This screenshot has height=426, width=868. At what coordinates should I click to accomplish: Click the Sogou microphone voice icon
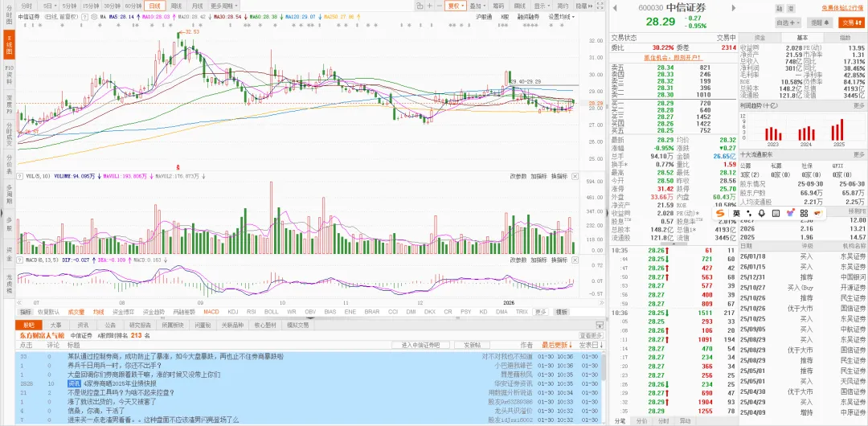click(x=762, y=213)
